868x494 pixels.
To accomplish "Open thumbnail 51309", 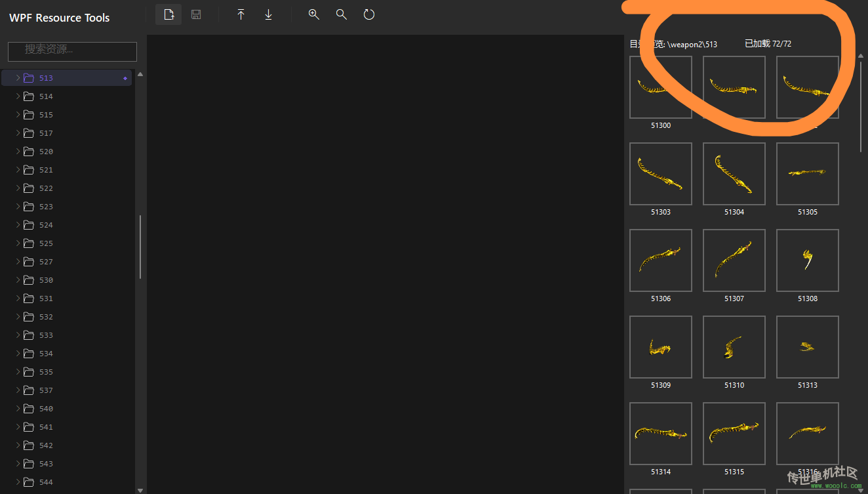I will point(661,347).
